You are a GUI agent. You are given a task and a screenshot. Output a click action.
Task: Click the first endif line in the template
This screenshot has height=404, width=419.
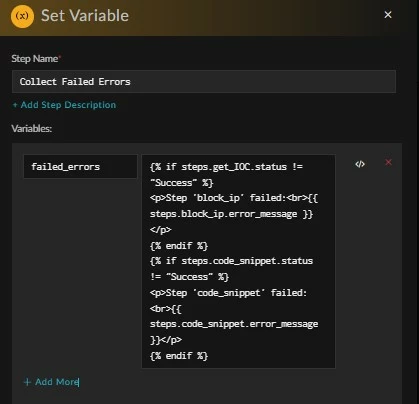179,246
